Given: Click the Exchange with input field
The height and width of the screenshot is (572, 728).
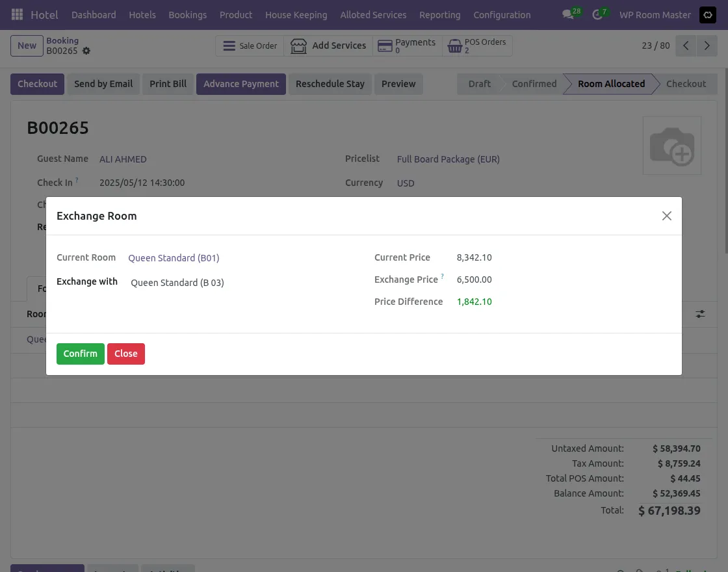Looking at the screenshot, I should 177,283.
